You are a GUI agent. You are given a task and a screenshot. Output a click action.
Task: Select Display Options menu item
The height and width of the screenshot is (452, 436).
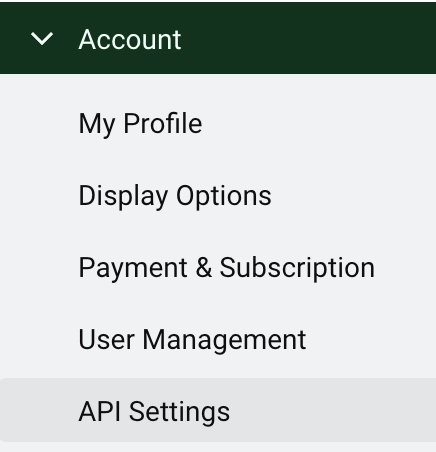(175, 196)
